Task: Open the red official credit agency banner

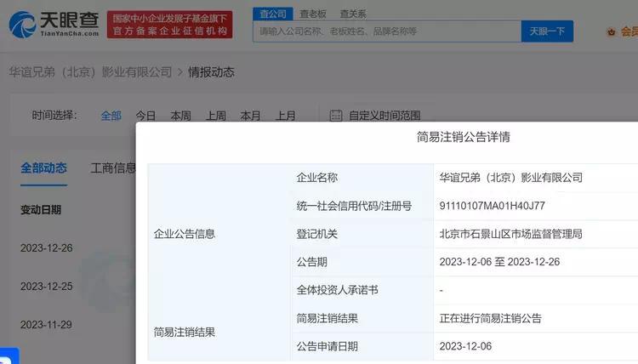Action: 169,25
